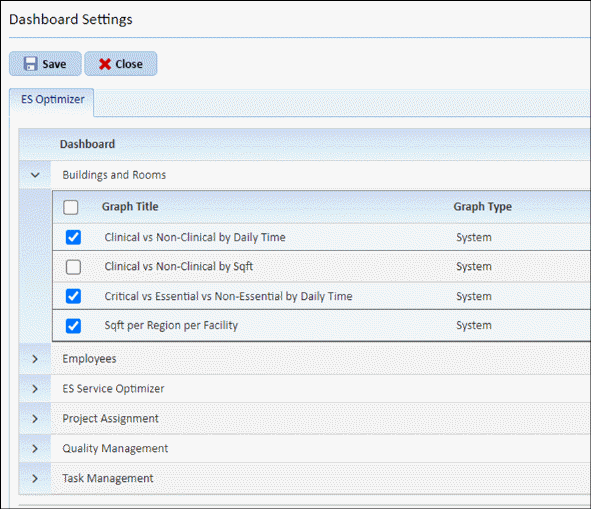Screen dimensions: 591x509
Task: Click the floppy disk Save icon
Action: pyautogui.click(x=31, y=64)
